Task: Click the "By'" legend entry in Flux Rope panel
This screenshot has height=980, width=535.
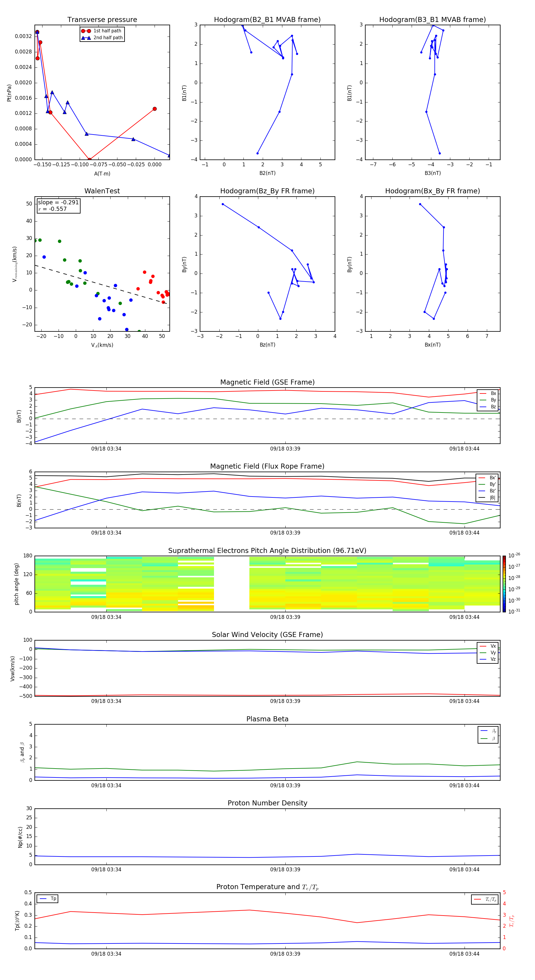Action: coord(487,484)
